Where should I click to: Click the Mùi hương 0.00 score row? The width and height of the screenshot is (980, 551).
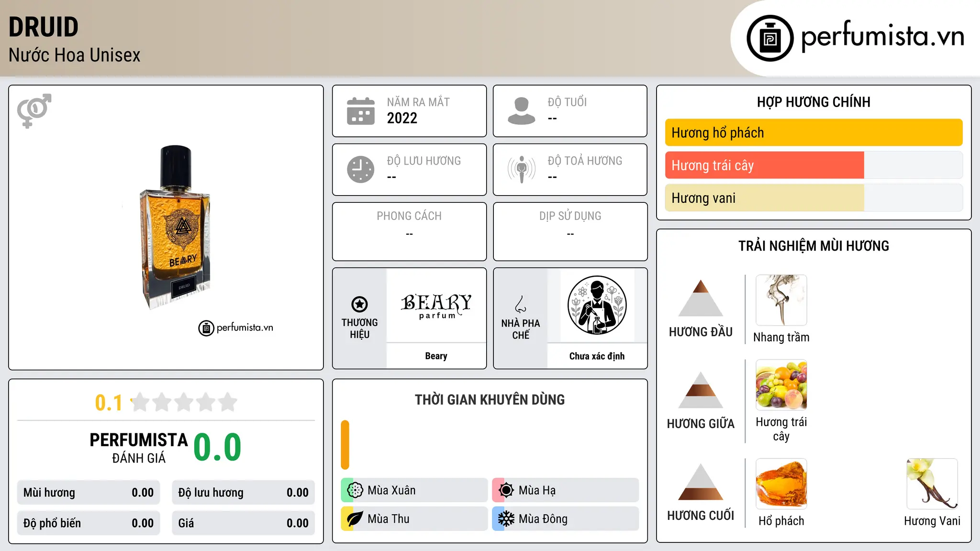[x=89, y=493]
